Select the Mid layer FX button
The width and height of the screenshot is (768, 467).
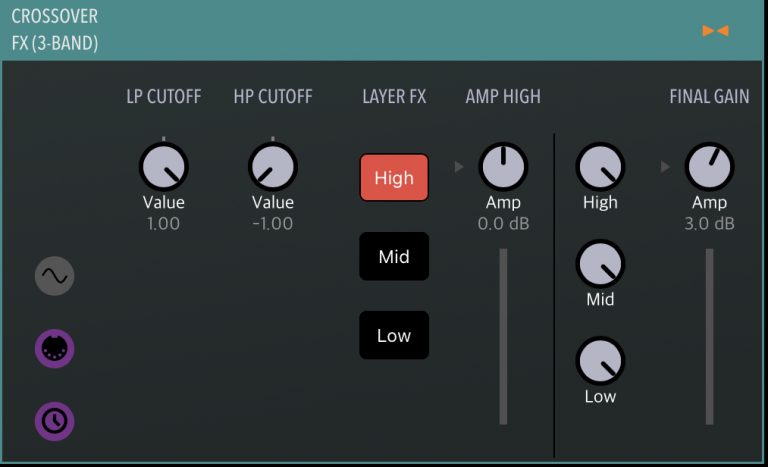394,256
